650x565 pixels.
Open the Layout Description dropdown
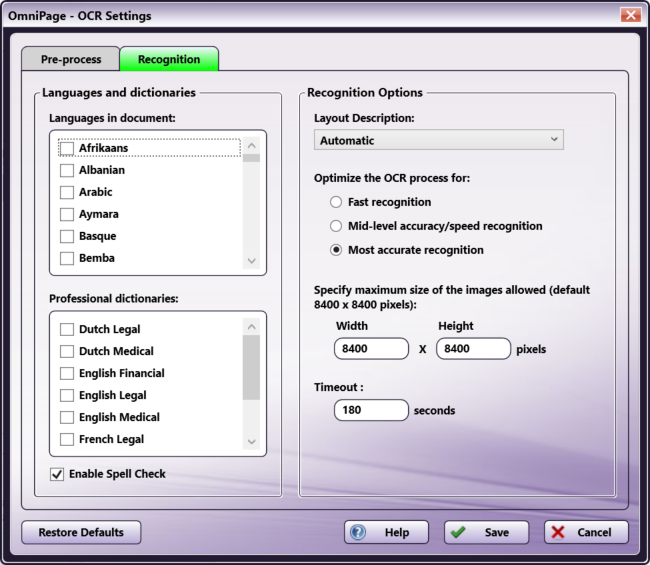point(439,140)
